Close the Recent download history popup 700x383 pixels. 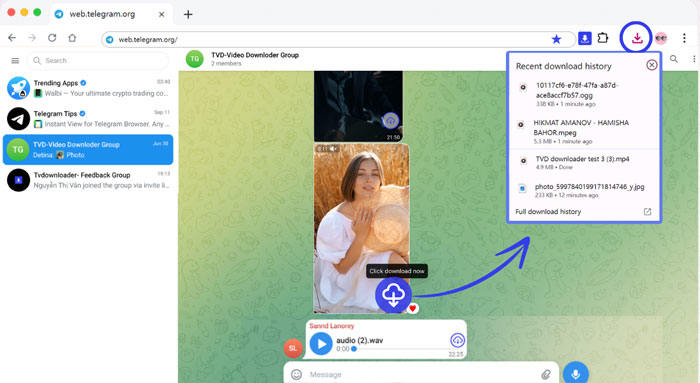pos(651,65)
